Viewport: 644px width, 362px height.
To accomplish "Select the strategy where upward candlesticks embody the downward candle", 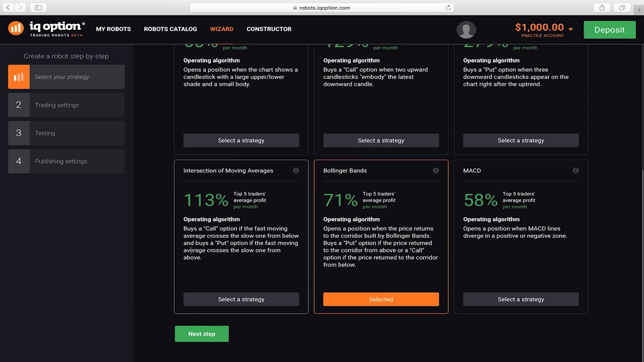I will tap(381, 140).
